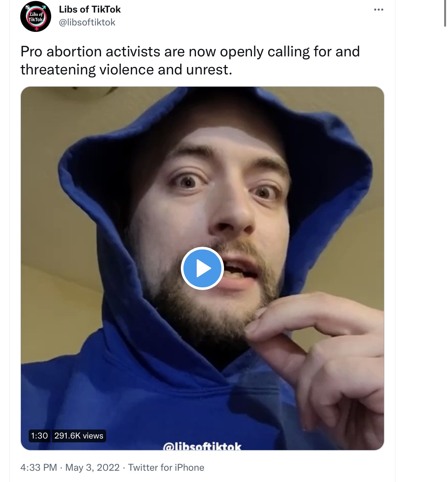Click the @libsoftiktok watermark in the video

pyautogui.click(x=202, y=446)
